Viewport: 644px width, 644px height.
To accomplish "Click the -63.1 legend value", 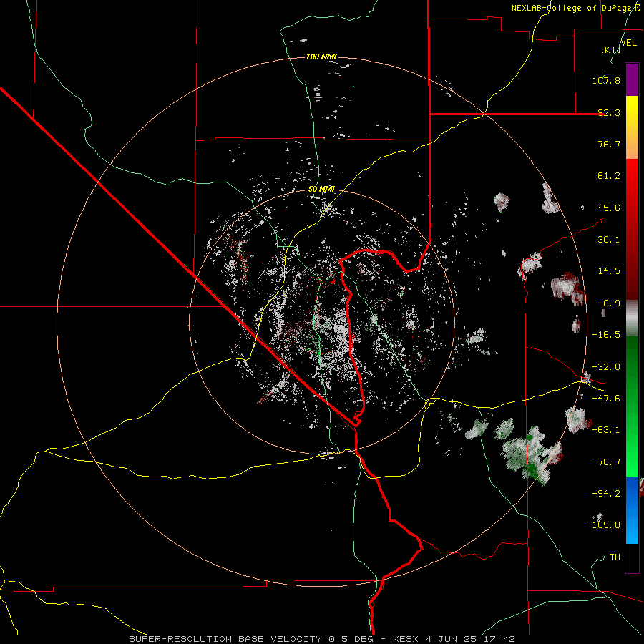I will coord(606,430).
